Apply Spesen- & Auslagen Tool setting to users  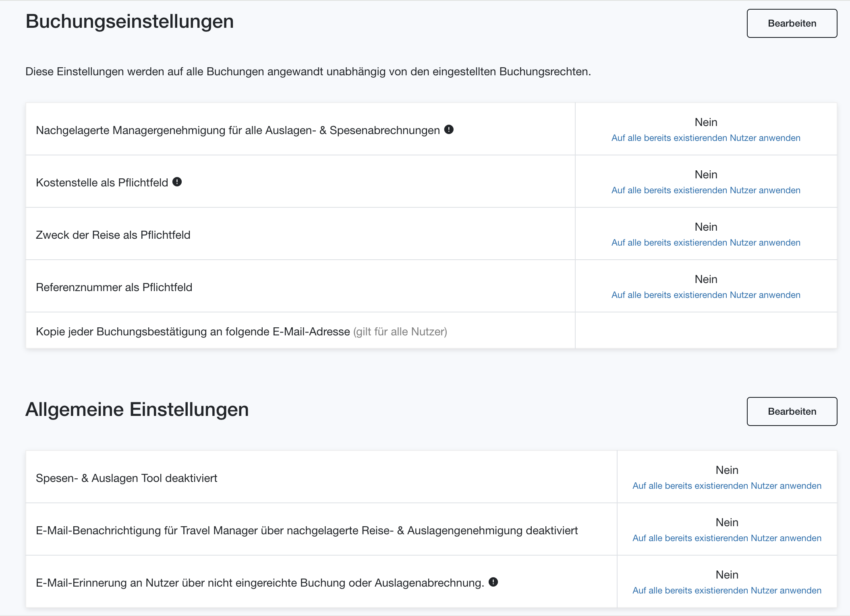point(727,486)
